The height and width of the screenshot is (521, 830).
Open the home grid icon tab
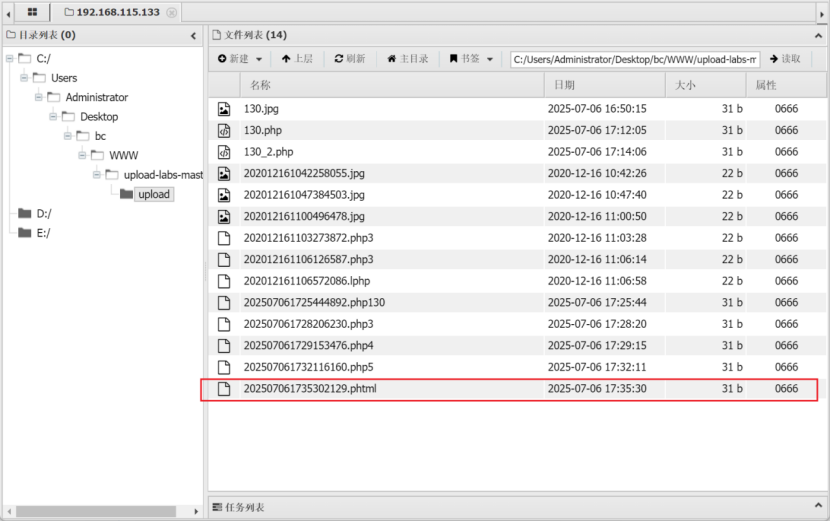click(x=32, y=12)
